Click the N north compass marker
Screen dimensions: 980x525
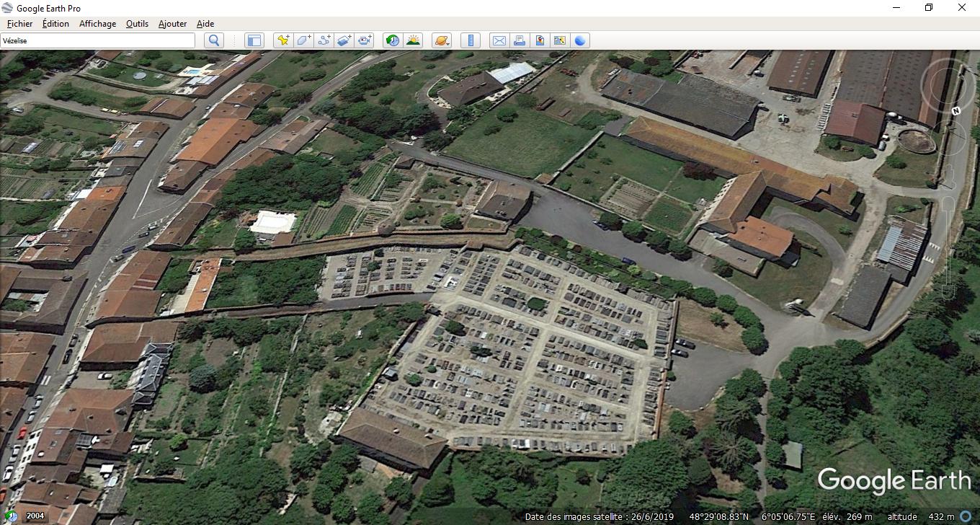point(956,110)
